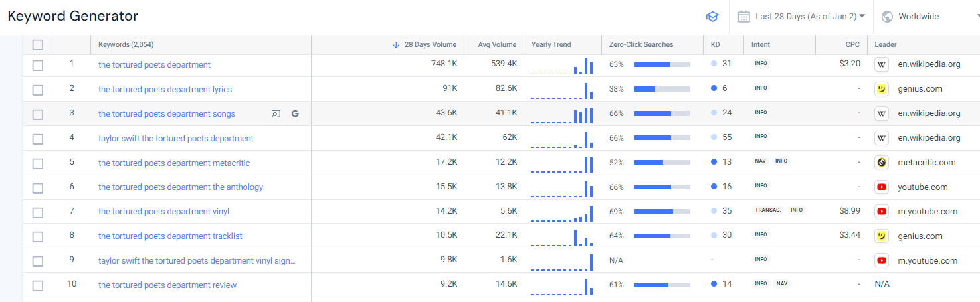Click zero-click bar for lyrics row 38%

click(662, 88)
